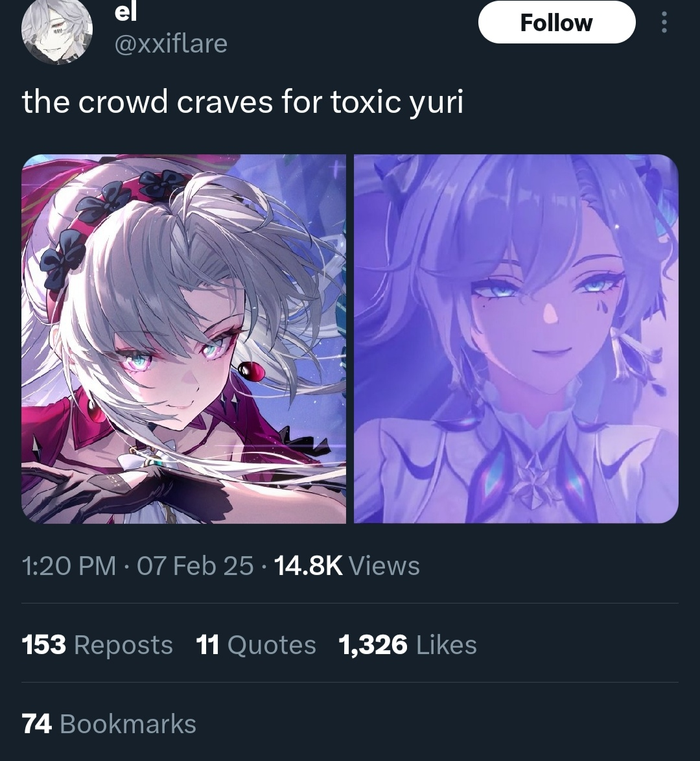The width and height of the screenshot is (700, 761).
Task: Open the Reposts list label
Action: (x=123, y=645)
